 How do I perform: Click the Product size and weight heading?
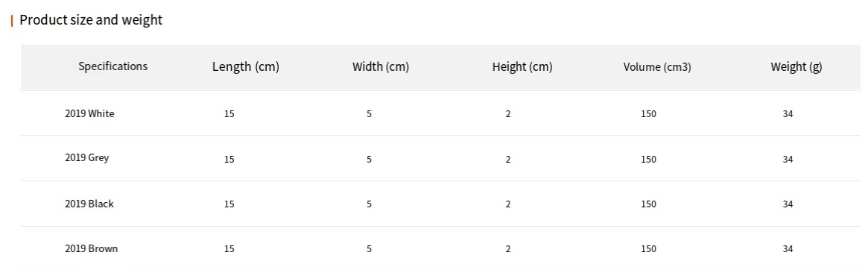pyautogui.click(x=91, y=20)
